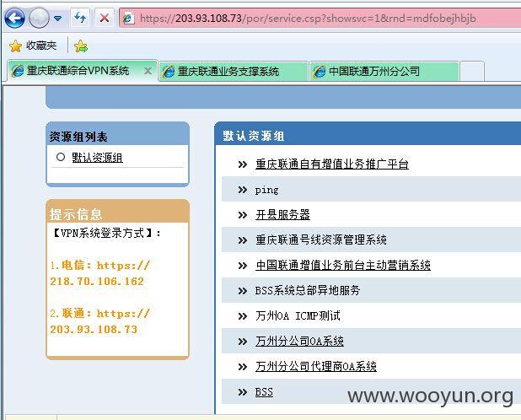Screen dimensions: 521x420
Task: Click arrow icon beside BSS系统总部异地服务
Action: [x=243, y=291]
